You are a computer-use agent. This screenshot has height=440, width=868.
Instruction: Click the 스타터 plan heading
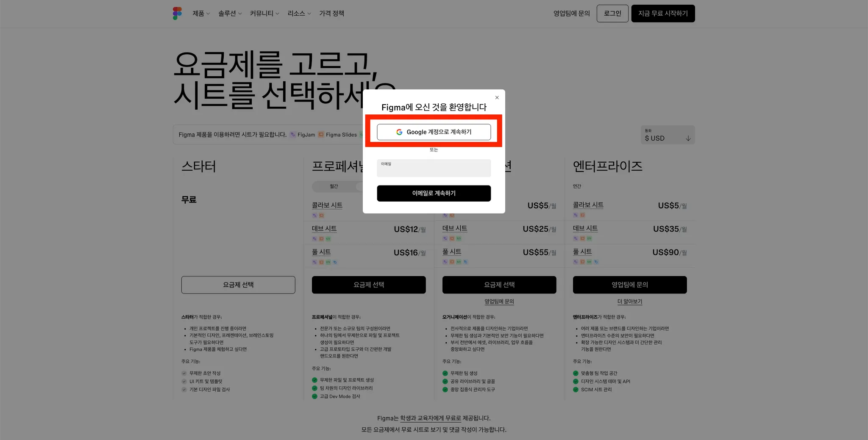[199, 166]
